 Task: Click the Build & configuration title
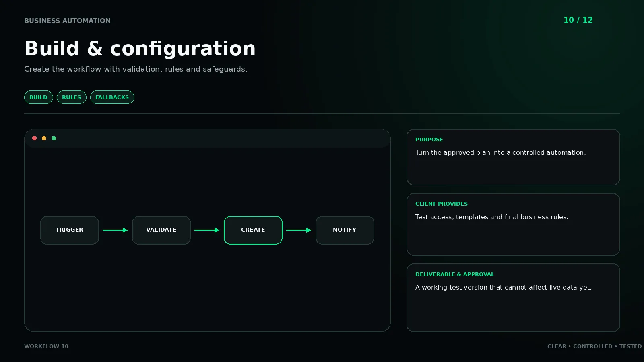pyautogui.click(x=140, y=49)
